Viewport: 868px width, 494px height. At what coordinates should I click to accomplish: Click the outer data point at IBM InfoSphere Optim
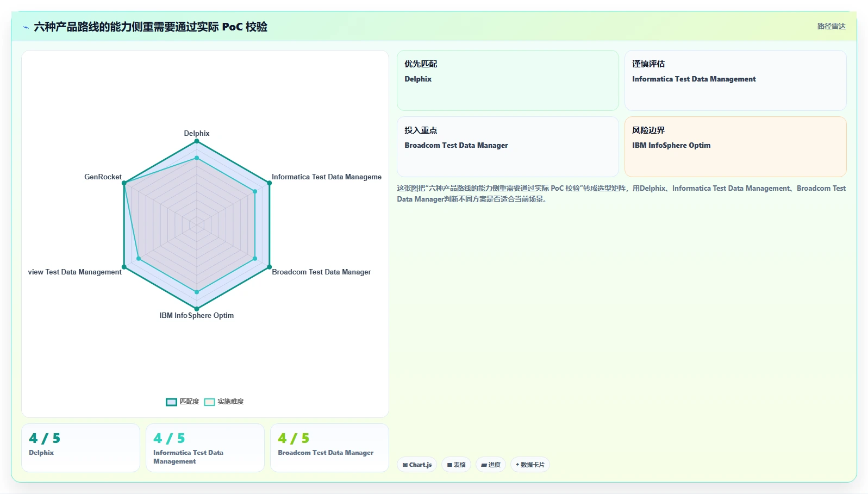tap(197, 309)
